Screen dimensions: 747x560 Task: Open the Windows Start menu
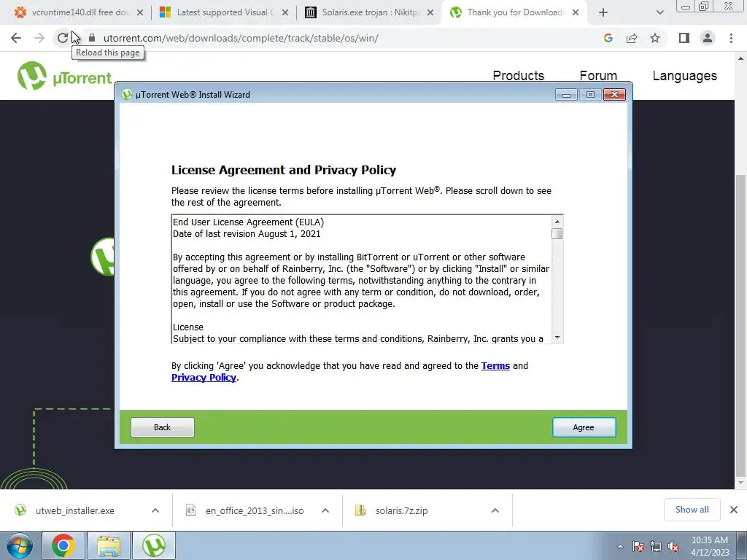[x=20, y=545]
